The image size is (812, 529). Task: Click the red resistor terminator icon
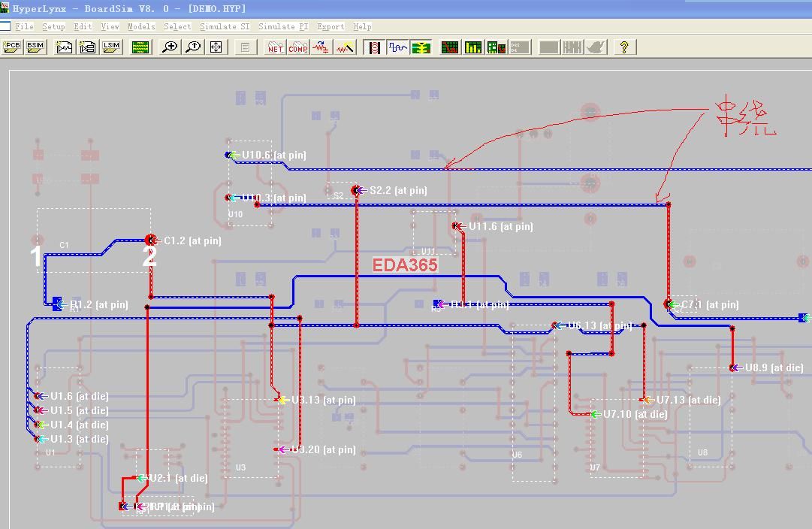[x=321, y=47]
